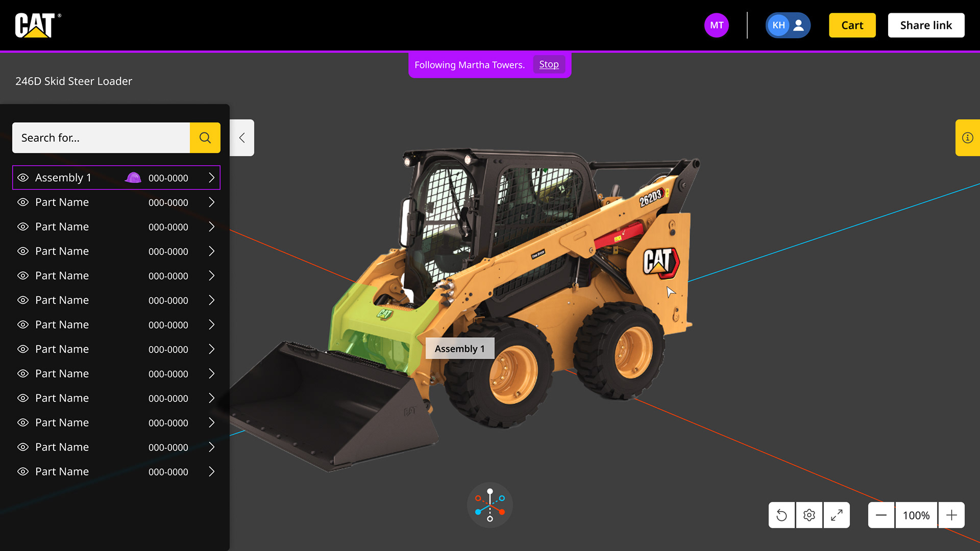Image resolution: width=980 pixels, height=551 pixels.
Task: Open the info panel icon
Action: point(967,138)
